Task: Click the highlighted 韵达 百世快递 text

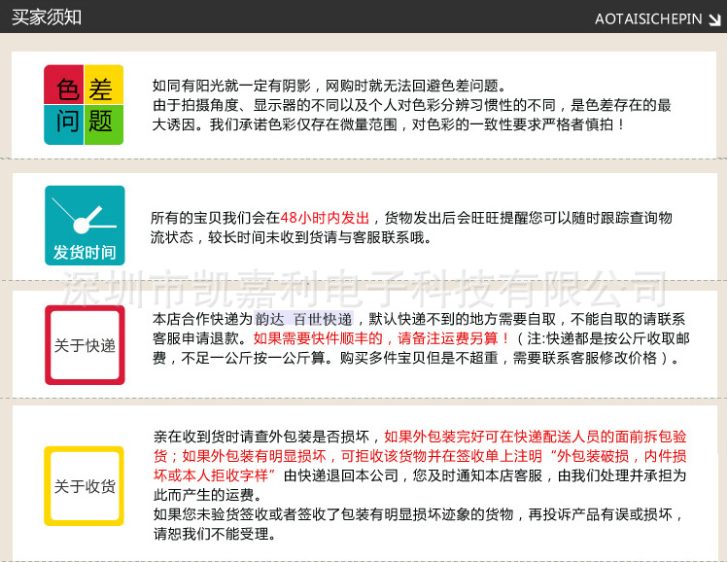Action: click(x=304, y=319)
